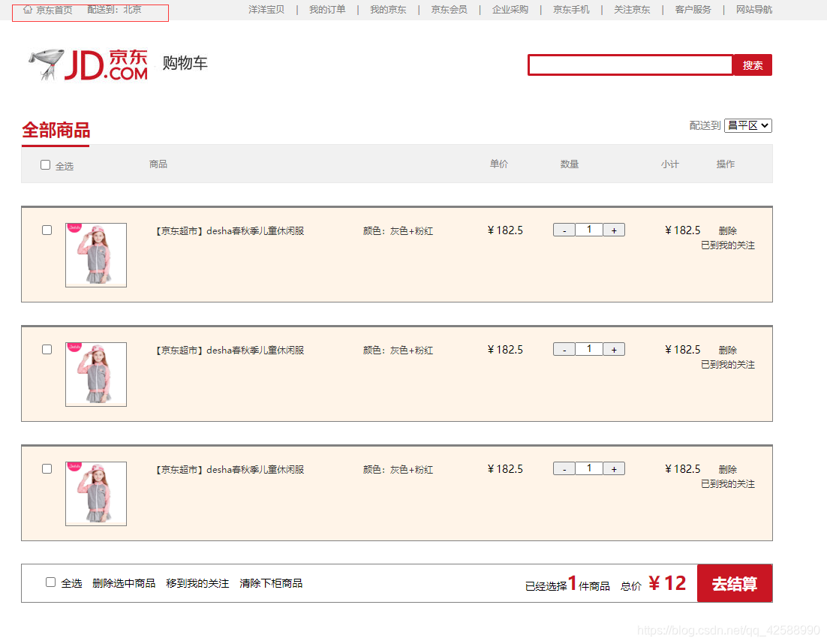827x644 pixels.
Task: Click the JD.com logo
Action: pos(88,65)
